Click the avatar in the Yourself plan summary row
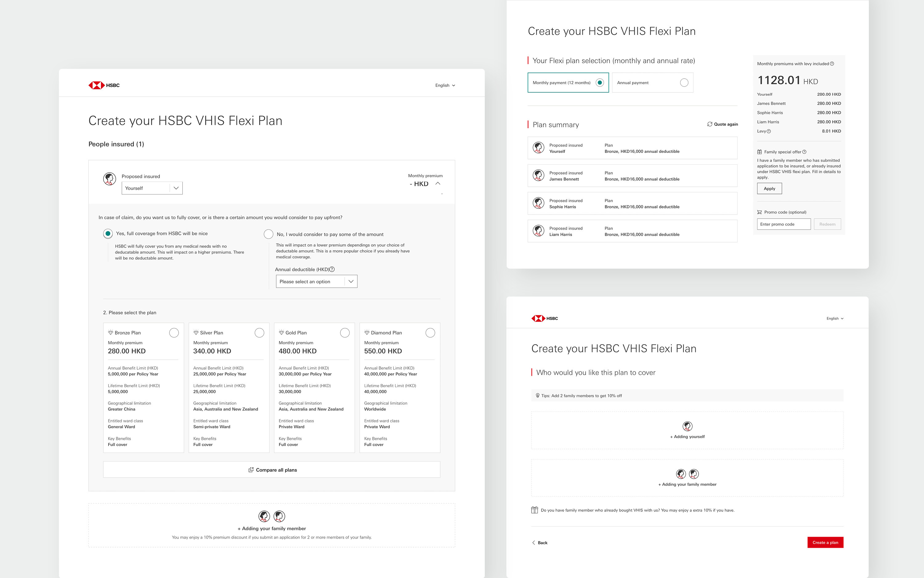The width and height of the screenshot is (924, 578). click(538, 148)
